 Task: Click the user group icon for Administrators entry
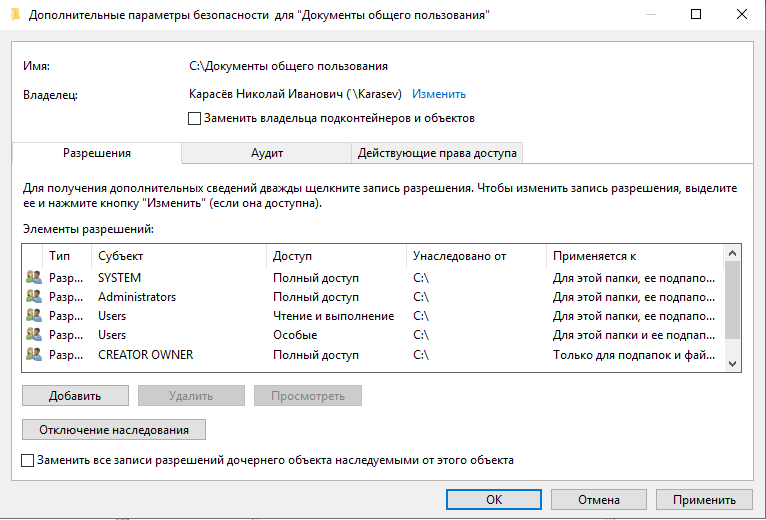coord(33,297)
